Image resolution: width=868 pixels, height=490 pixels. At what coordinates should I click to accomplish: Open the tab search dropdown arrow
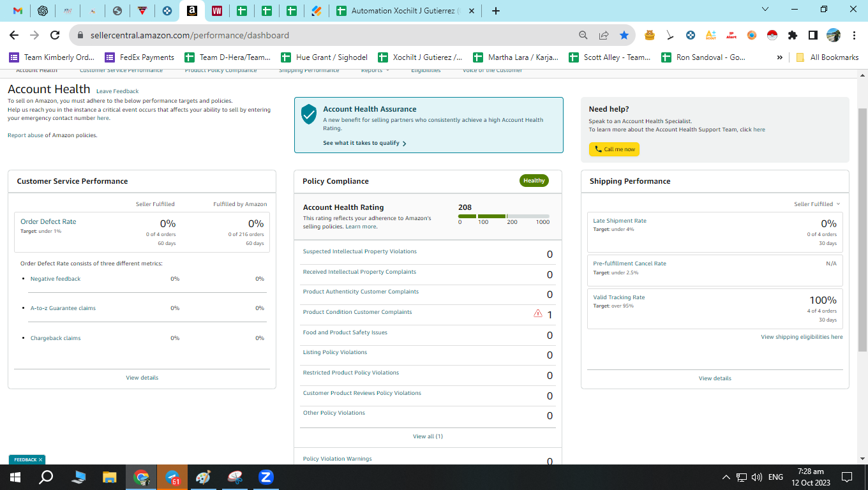coord(766,9)
